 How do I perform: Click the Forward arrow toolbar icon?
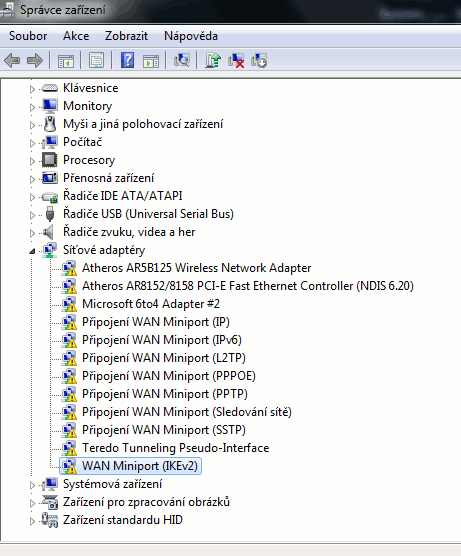(x=35, y=61)
